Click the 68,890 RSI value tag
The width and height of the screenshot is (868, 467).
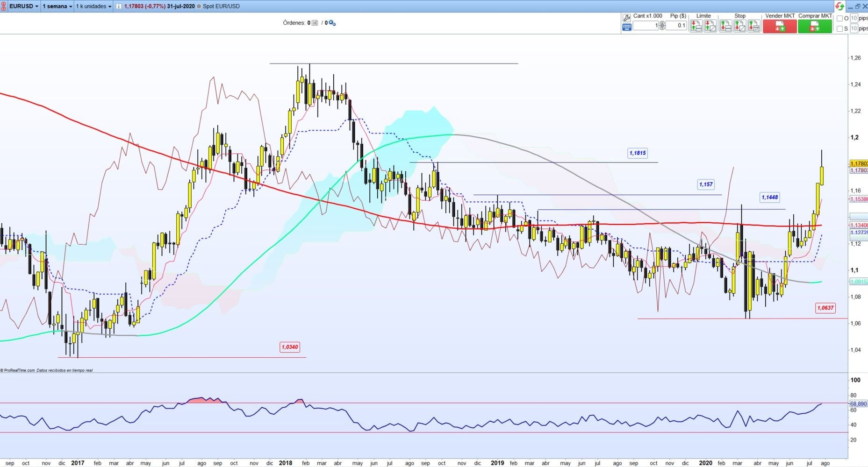pyautogui.click(x=859, y=403)
